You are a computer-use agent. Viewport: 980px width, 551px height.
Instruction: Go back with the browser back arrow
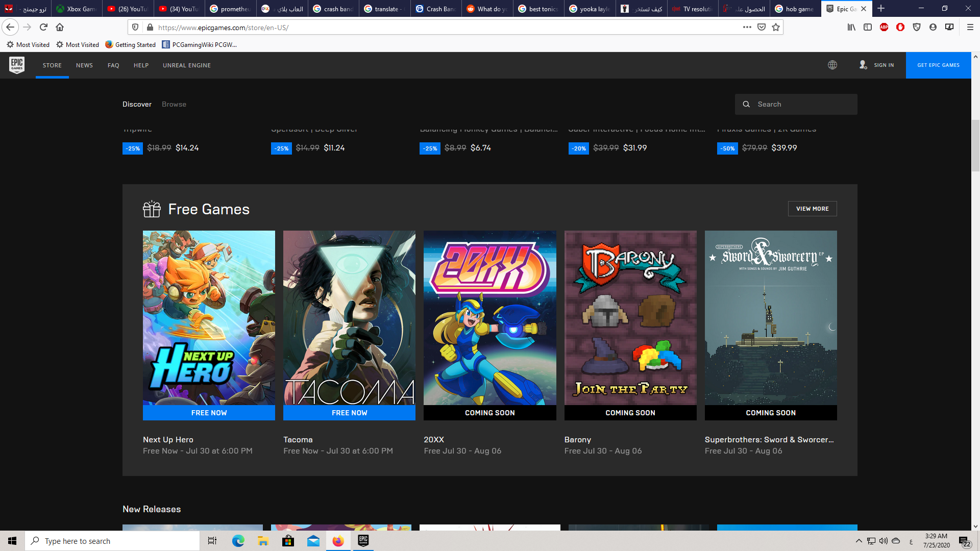pyautogui.click(x=10, y=27)
